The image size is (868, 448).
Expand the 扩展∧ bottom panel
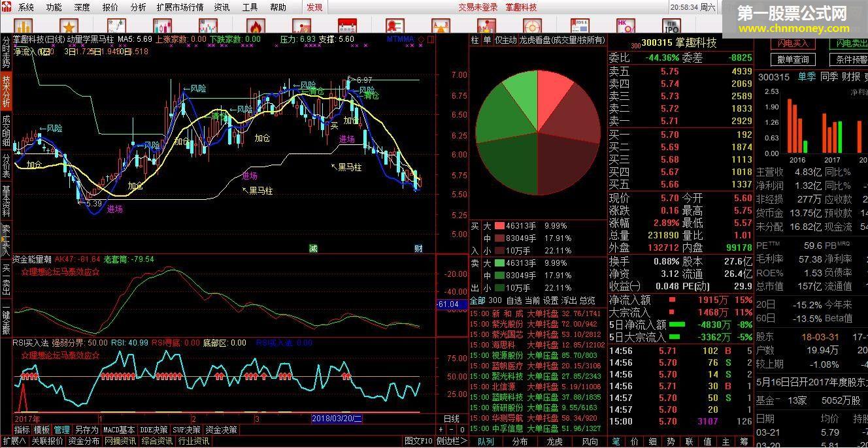click(x=14, y=441)
